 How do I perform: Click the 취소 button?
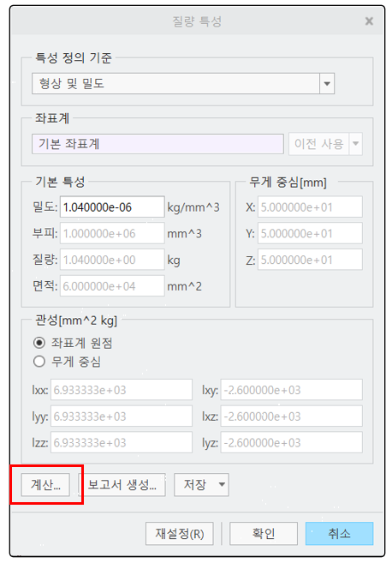[x=339, y=534]
